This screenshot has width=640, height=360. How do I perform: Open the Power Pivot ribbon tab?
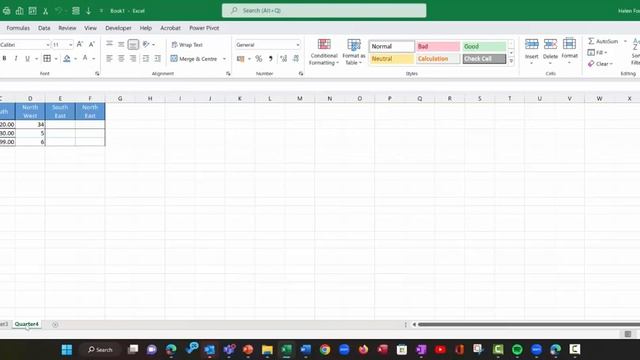coord(204,28)
